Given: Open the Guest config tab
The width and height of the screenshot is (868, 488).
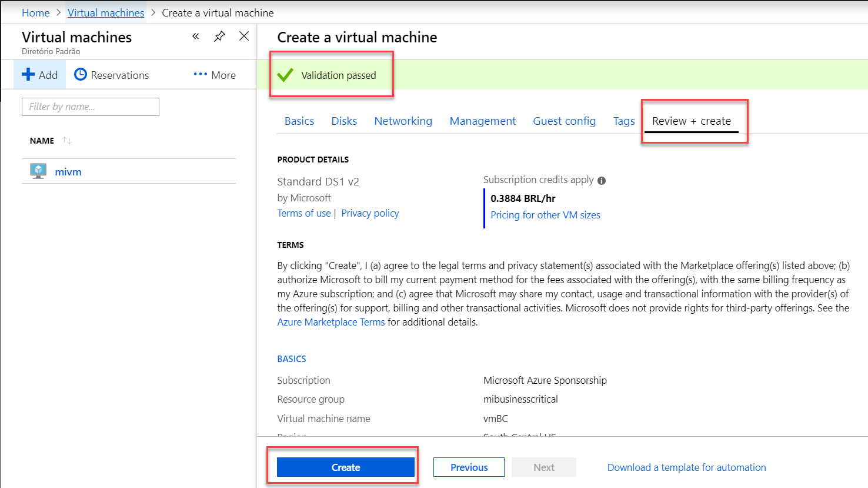Looking at the screenshot, I should (x=564, y=121).
